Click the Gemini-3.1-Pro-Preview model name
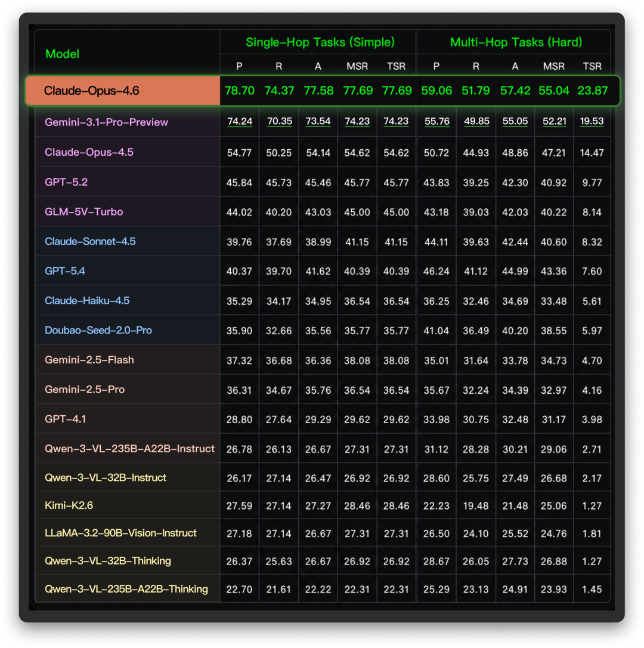Screen dimensions: 644x648 click(106, 122)
